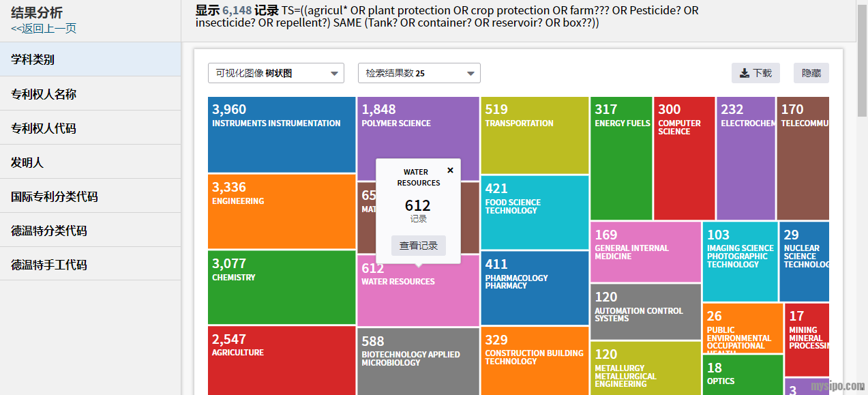Click the Electrochemistry treemap tile
Viewport: 868px width, 395px height.
point(746,158)
